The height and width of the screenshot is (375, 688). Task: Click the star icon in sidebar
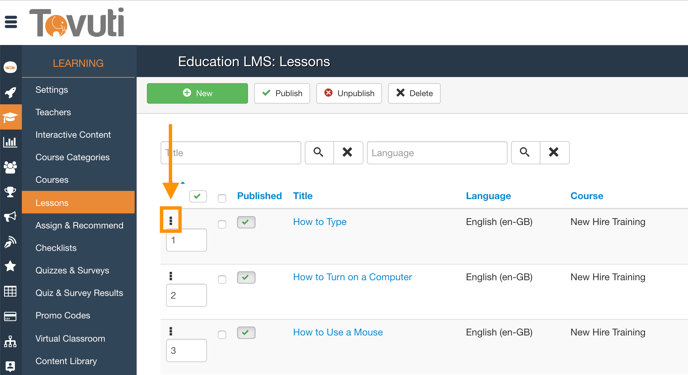point(10,266)
